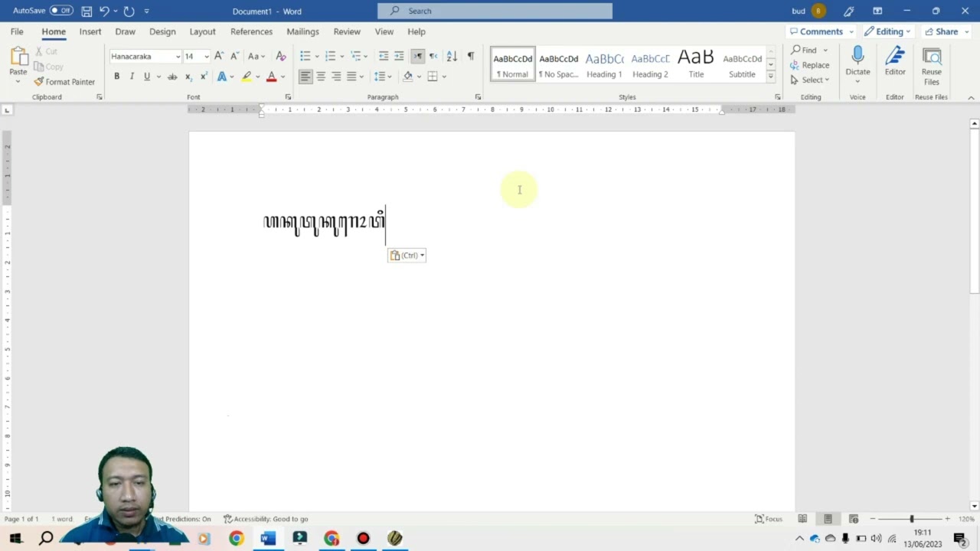Click the zoom slider handle
Screen dimensions: 980x551
tap(911, 519)
